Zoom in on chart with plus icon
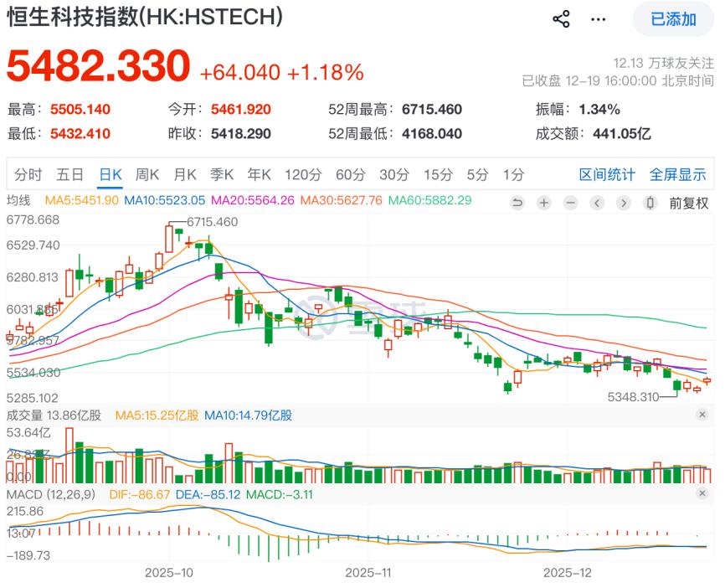Viewport: 725px width, 588px height. [543, 203]
